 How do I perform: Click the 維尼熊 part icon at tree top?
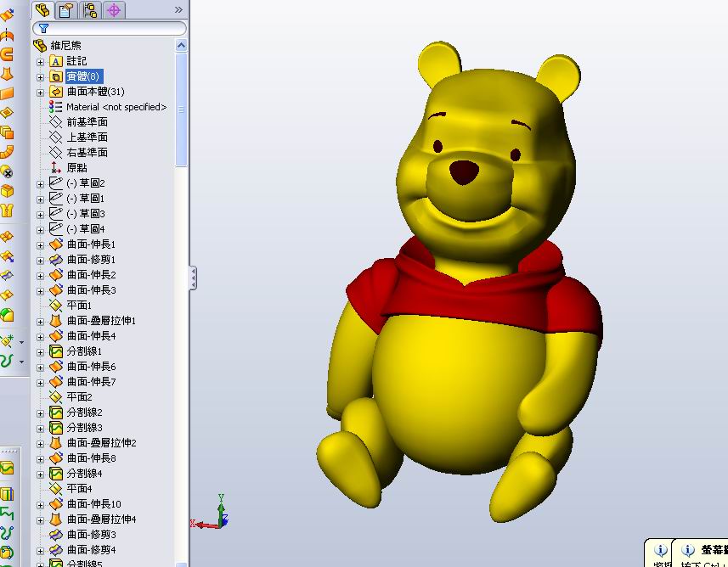(40, 44)
